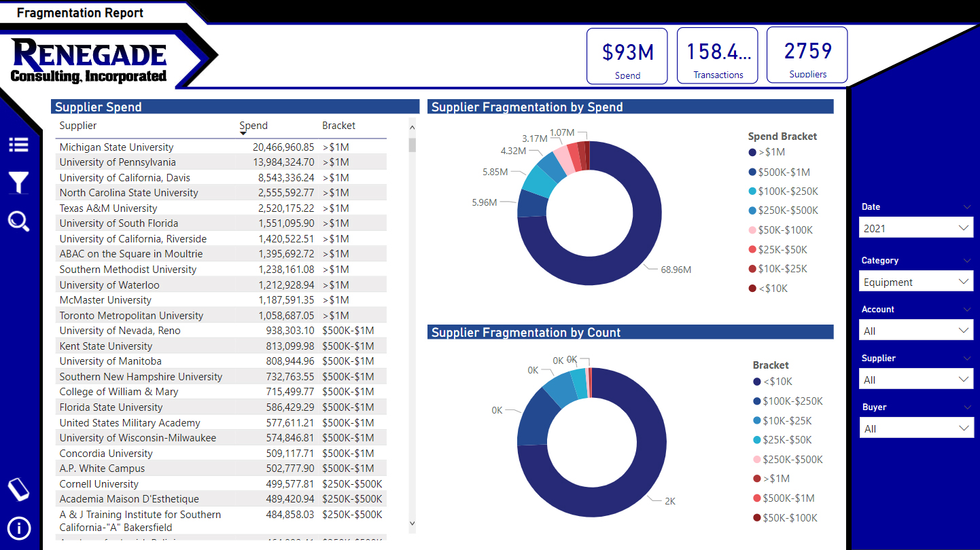Open the Buyer dropdown
This screenshot has width=980, height=550.
[916, 428]
